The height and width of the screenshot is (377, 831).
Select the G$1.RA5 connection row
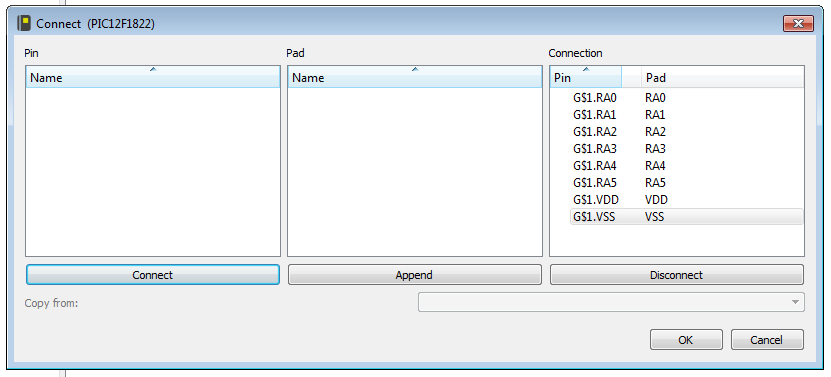pos(686,182)
